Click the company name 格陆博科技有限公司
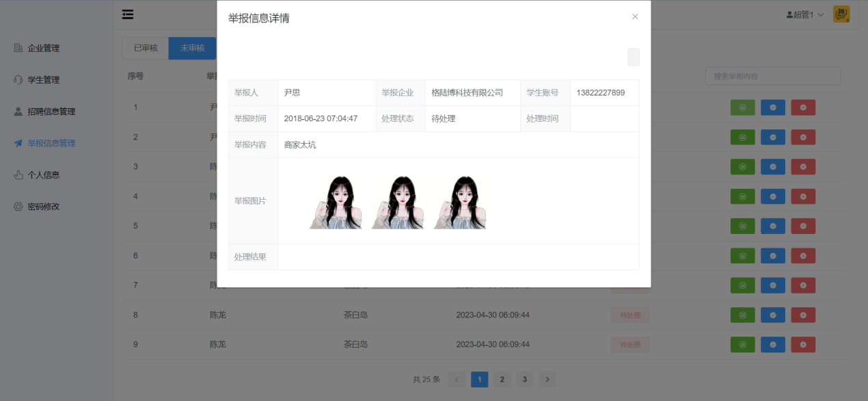This screenshot has width=868, height=401. pyautogui.click(x=467, y=93)
